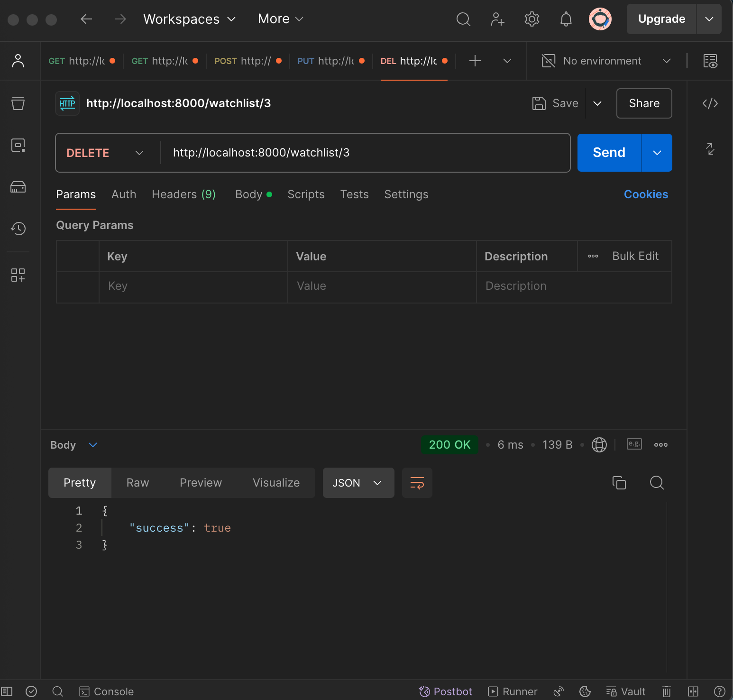Open the Postman Console from the status bar
The height and width of the screenshot is (700, 733).
coord(106,691)
